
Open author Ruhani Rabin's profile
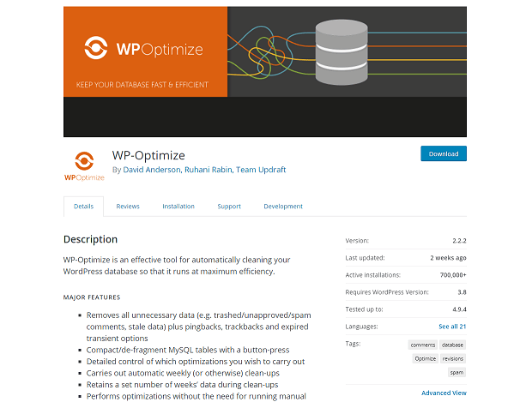click(209, 170)
